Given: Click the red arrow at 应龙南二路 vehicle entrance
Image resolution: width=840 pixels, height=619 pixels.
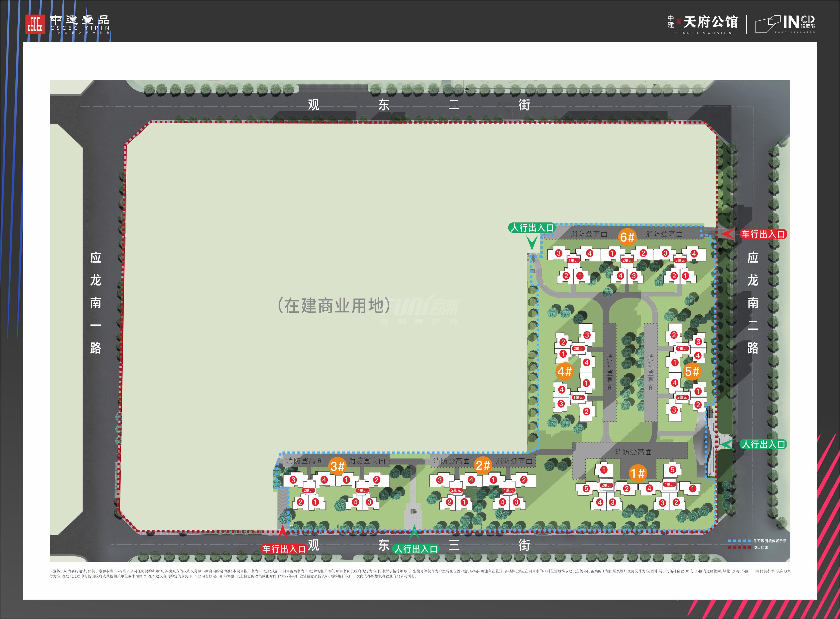Looking at the screenshot, I should click(728, 234).
